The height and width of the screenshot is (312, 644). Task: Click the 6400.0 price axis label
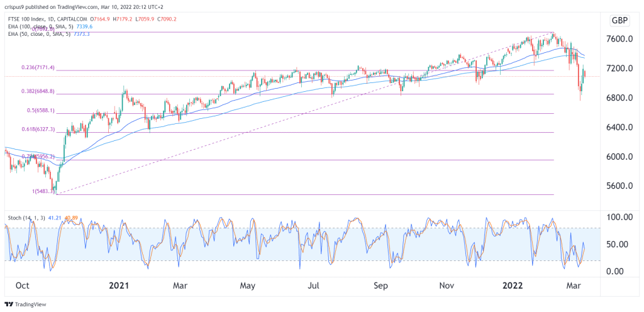pos(621,127)
